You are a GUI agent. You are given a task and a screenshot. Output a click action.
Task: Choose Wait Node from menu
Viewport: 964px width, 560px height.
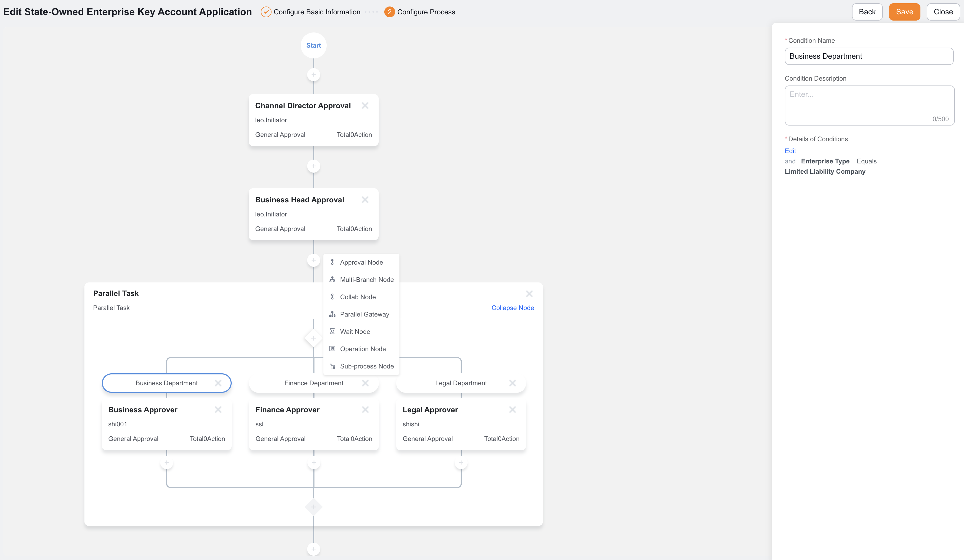(362, 332)
